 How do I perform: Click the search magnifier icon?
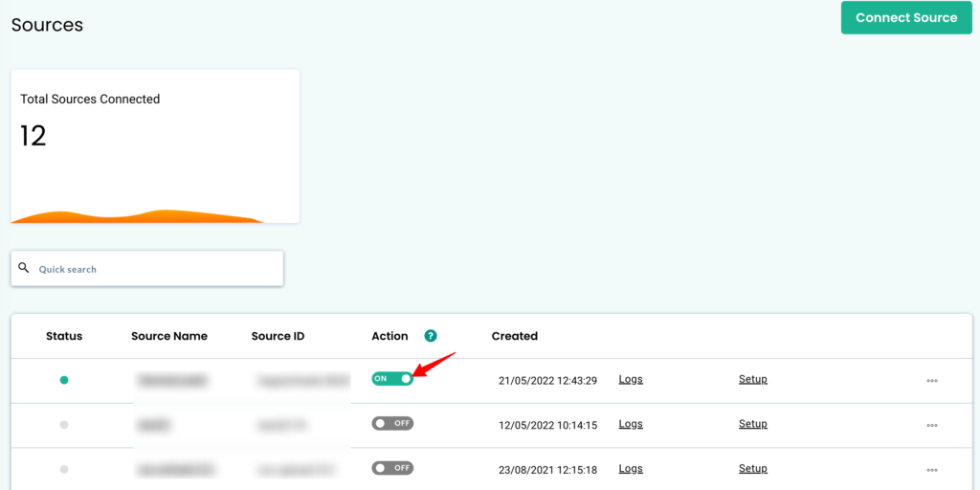(24, 268)
